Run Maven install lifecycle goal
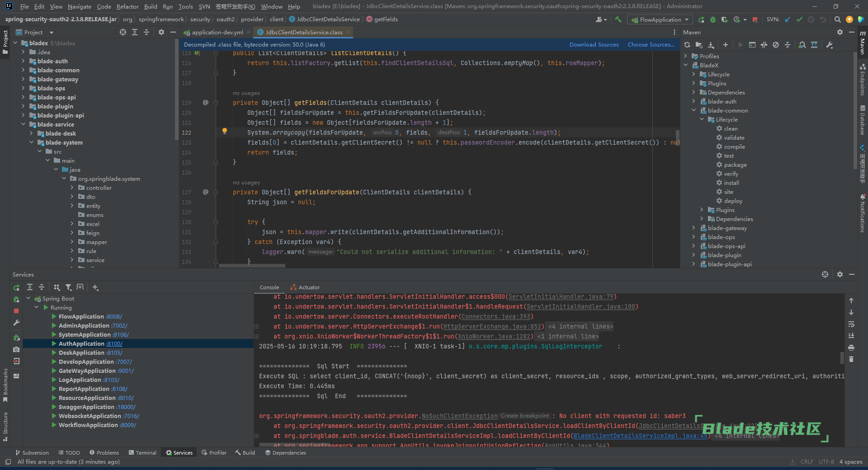 point(731,183)
